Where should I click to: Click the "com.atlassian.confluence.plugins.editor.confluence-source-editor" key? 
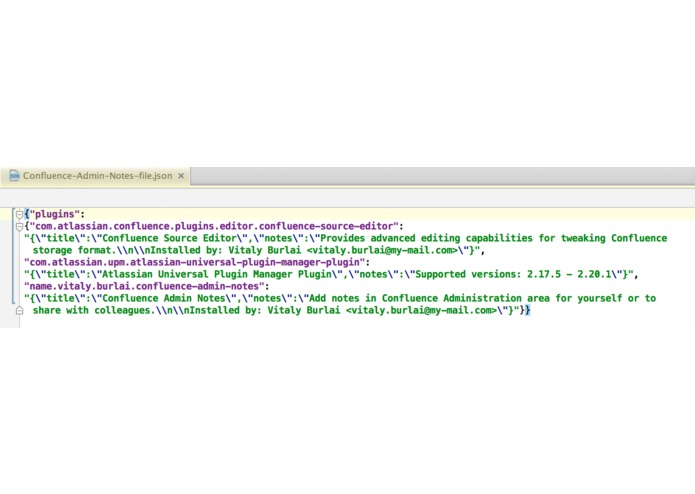[x=214, y=226]
